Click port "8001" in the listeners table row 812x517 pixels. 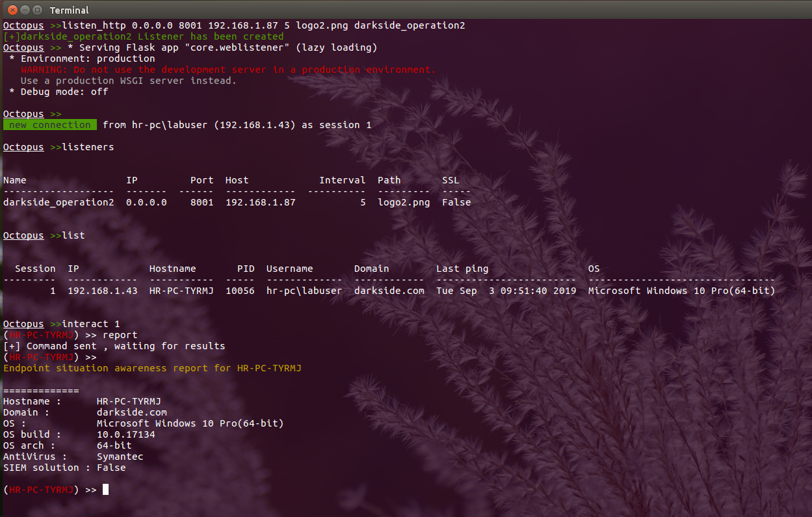click(202, 202)
